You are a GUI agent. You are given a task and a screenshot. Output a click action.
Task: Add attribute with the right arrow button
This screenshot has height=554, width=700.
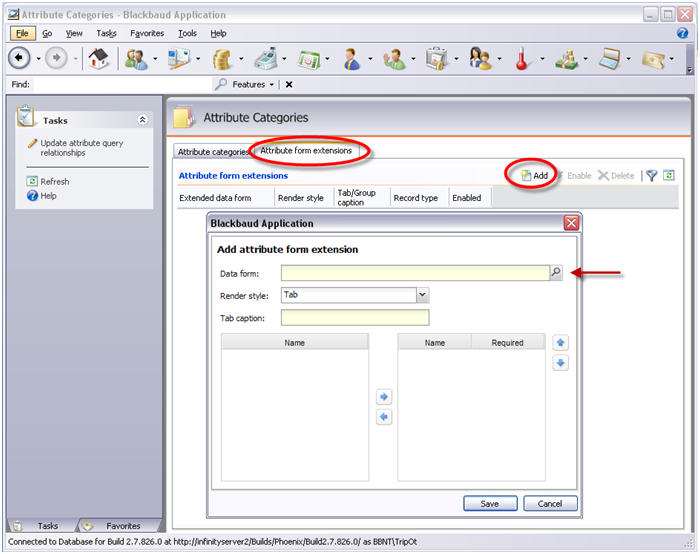tap(384, 396)
